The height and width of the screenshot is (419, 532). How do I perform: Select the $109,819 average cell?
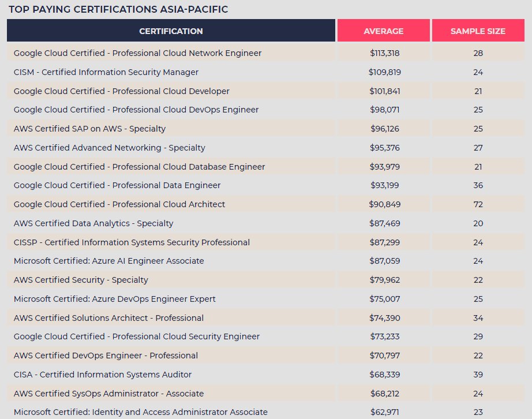pyautogui.click(x=385, y=72)
